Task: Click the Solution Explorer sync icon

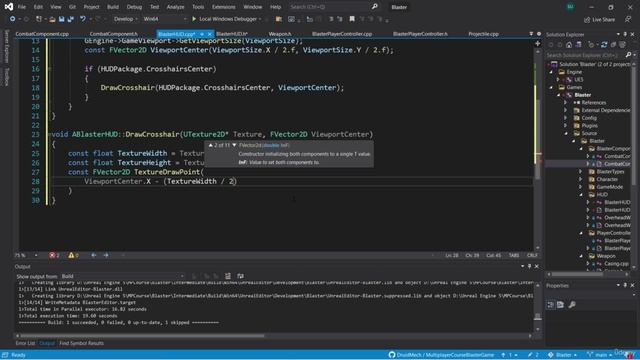Action: 604,45
